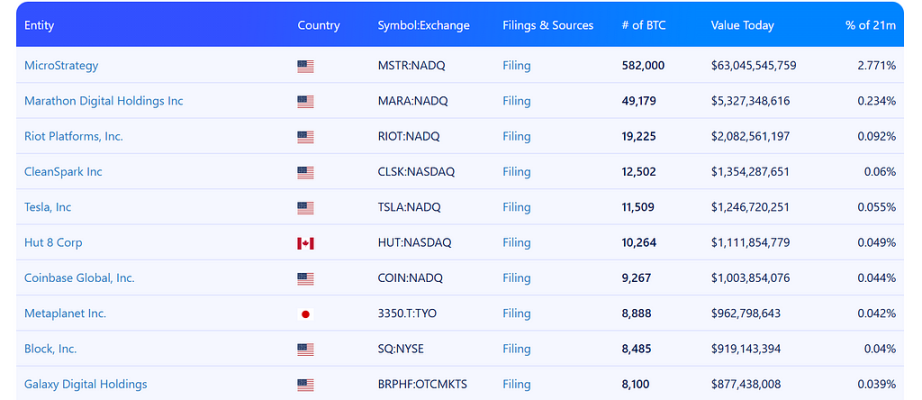Image resolution: width=922 pixels, height=400 pixels.
Task: Click the US flag in Block, Inc. row
Action: (305, 350)
